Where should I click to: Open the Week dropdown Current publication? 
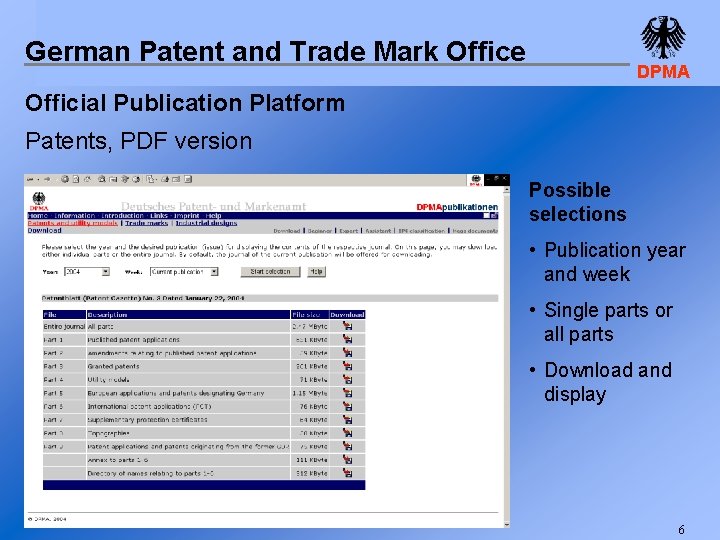coord(184,272)
